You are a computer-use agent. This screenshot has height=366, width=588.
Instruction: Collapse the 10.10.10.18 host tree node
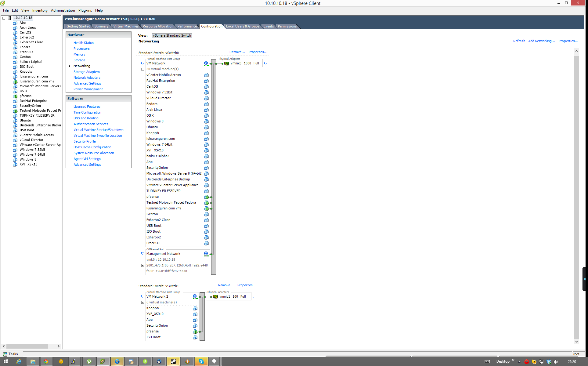click(x=4, y=18)
